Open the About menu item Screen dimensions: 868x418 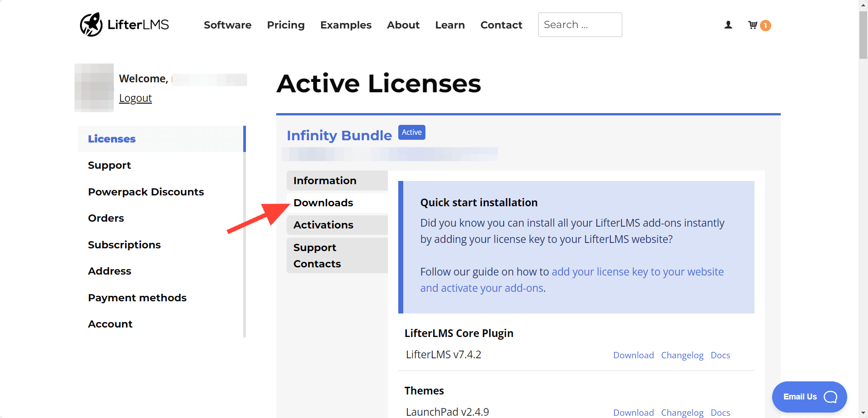[x=403, y=25]
